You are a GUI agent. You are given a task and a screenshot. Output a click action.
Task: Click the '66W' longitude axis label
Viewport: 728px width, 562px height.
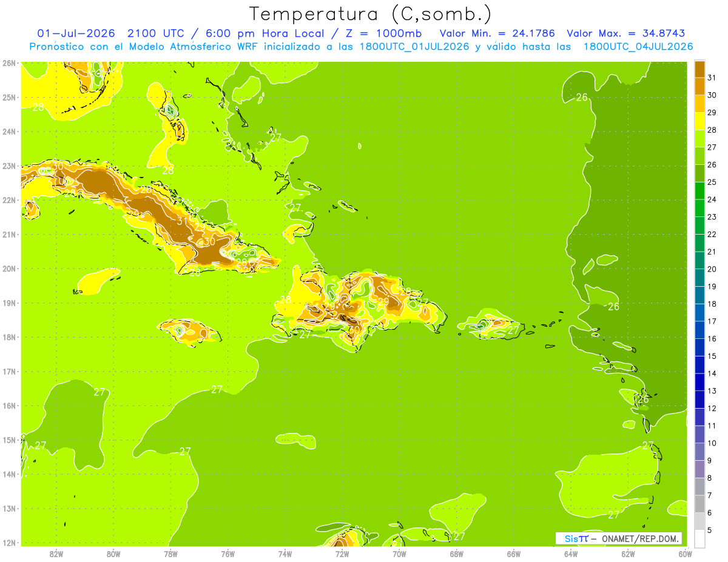514,554
